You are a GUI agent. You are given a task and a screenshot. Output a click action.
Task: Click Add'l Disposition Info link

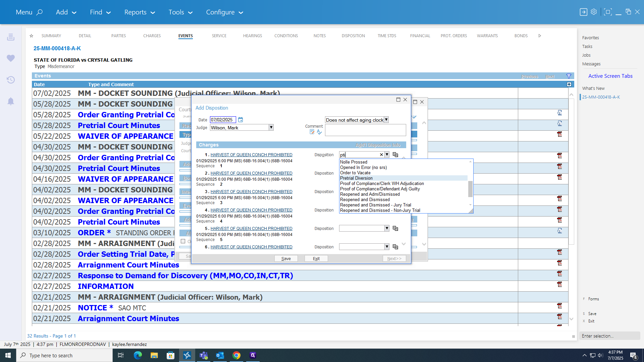(378, 145)
